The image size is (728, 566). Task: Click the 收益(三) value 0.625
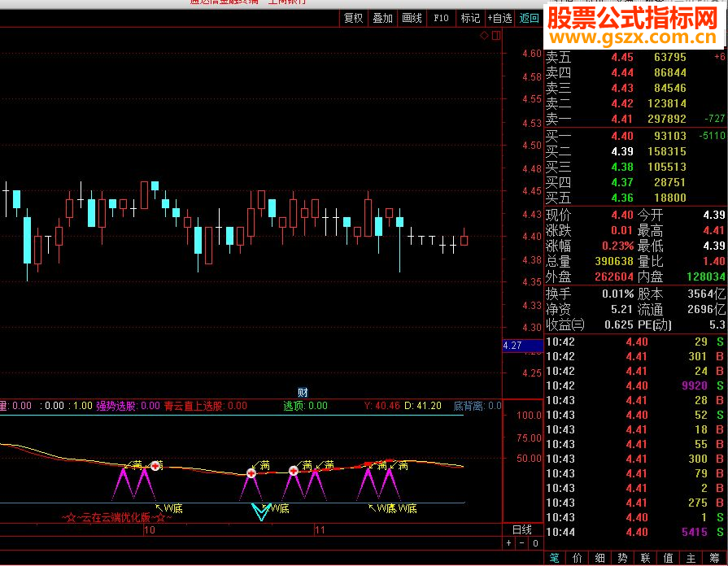point(619,324)
